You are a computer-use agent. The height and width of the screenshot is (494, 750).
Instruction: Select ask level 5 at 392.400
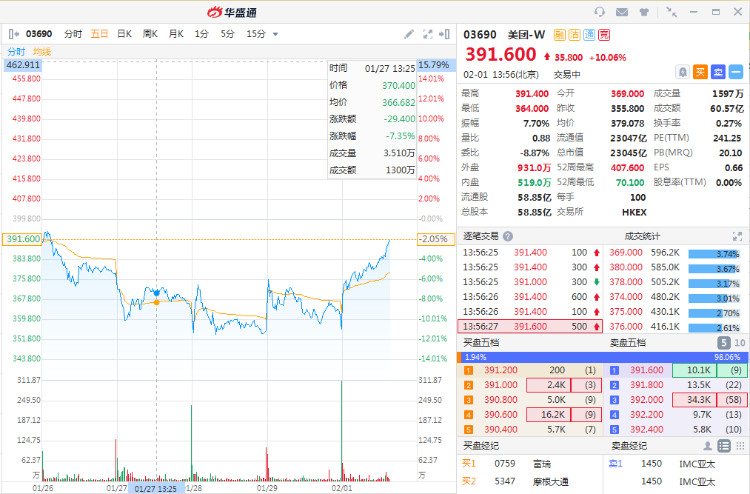[x=676, y=429]
